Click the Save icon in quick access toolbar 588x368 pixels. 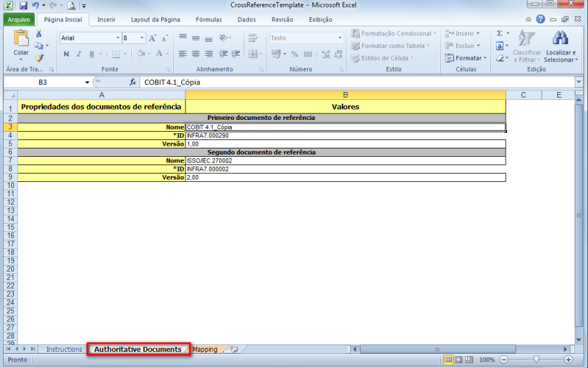coord(23,6)
